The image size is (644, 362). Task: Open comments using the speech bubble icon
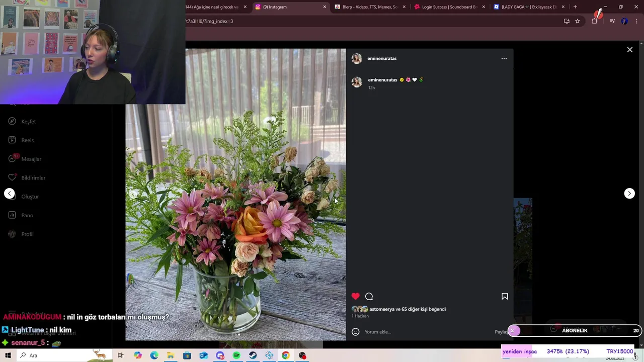point(369,296)
